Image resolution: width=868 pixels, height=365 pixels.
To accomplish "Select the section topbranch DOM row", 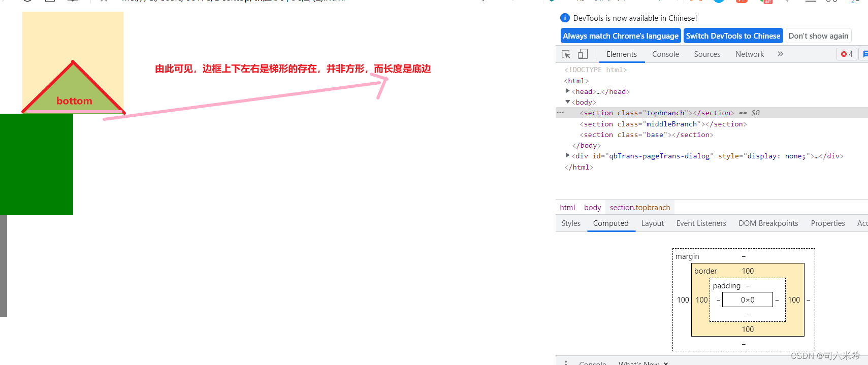I will tap(712, 113).
